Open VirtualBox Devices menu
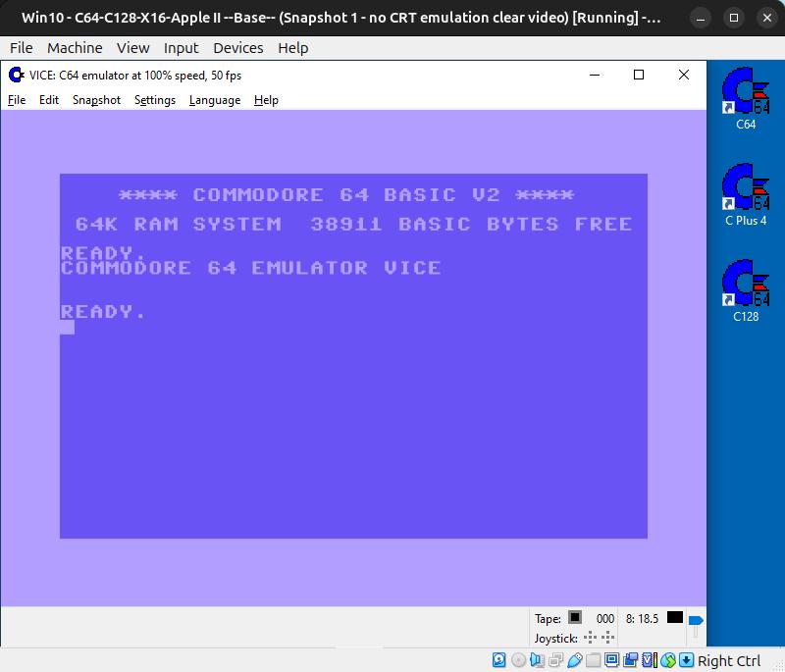785x672 pixels. (237, 48)
